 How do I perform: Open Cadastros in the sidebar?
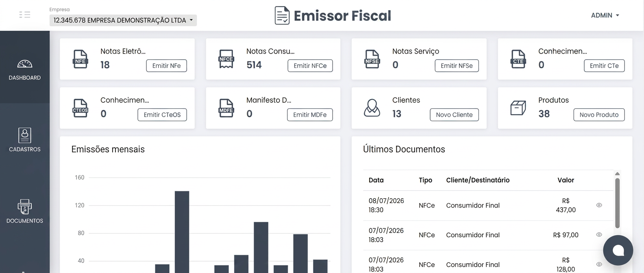tap(25, 140)
